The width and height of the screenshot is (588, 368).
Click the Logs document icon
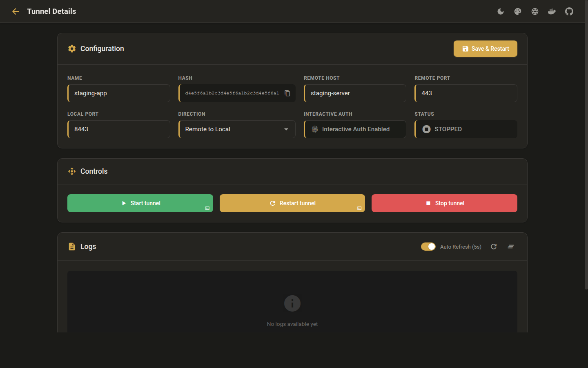click(x=72, y=247)
